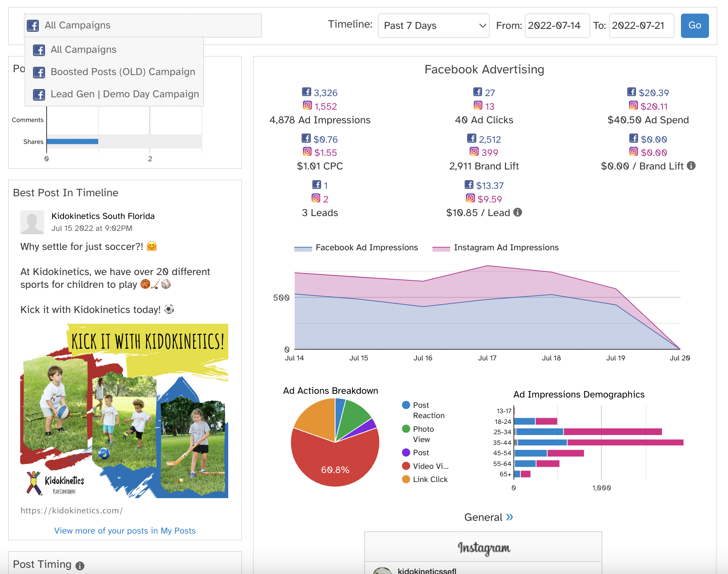Click Facebook icon beside $20.39 spend
The width and height of the screenshot is (728, 574).
click(x=631, y=92)
